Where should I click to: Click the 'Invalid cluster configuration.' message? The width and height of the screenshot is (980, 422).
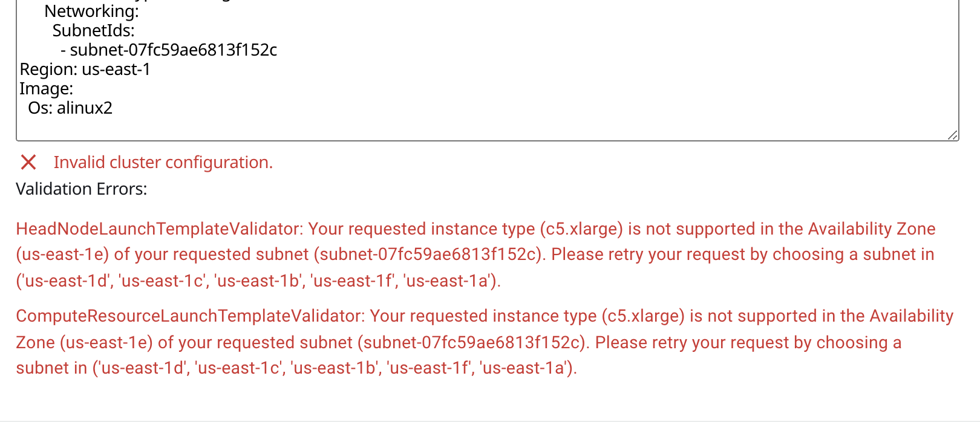163,162
